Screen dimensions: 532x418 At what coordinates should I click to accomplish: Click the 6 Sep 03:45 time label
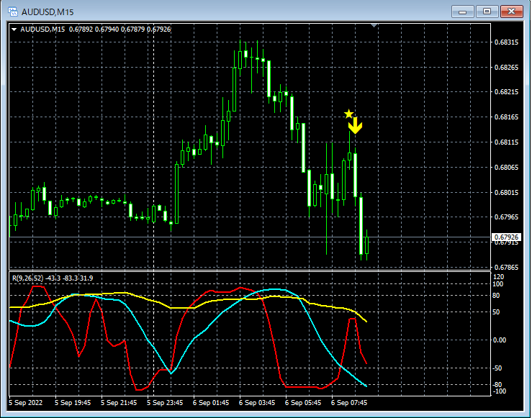pos(257,403)
